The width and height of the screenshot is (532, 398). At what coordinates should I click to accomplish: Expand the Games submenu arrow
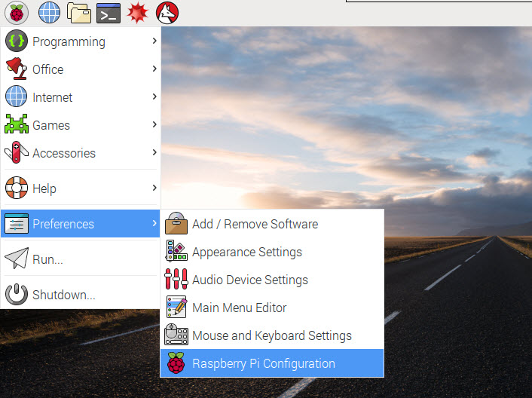(154, 124)
